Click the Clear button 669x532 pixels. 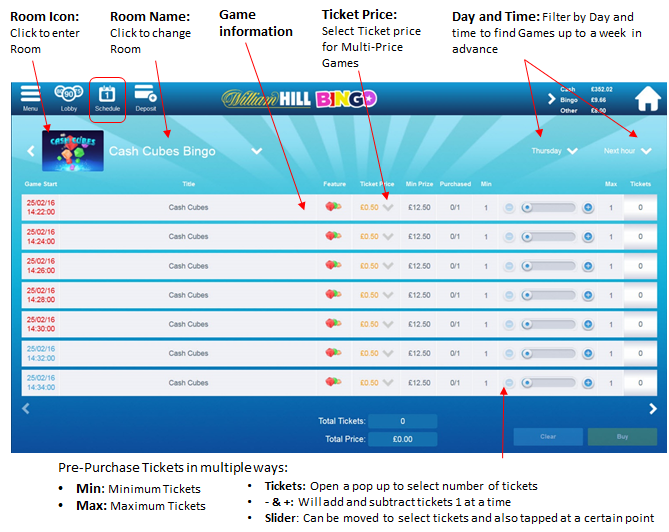click(x=548, y=436)
